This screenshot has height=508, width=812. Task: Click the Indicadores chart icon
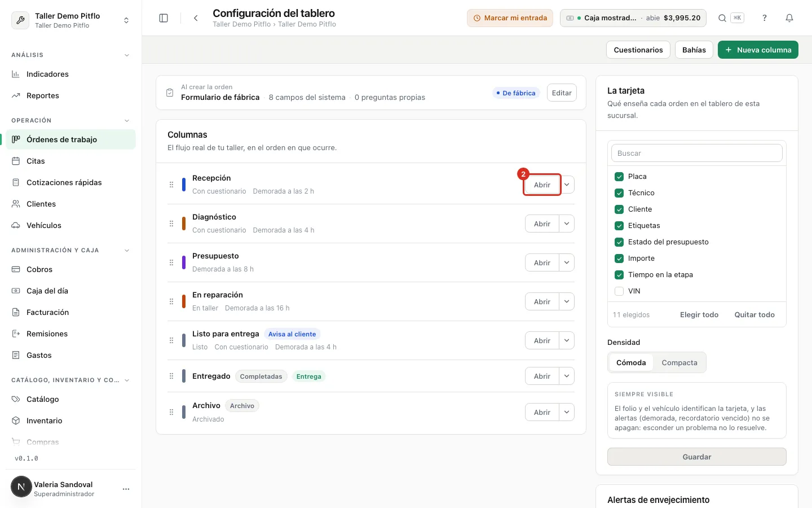pyautogui.click(x=16, y=74)
